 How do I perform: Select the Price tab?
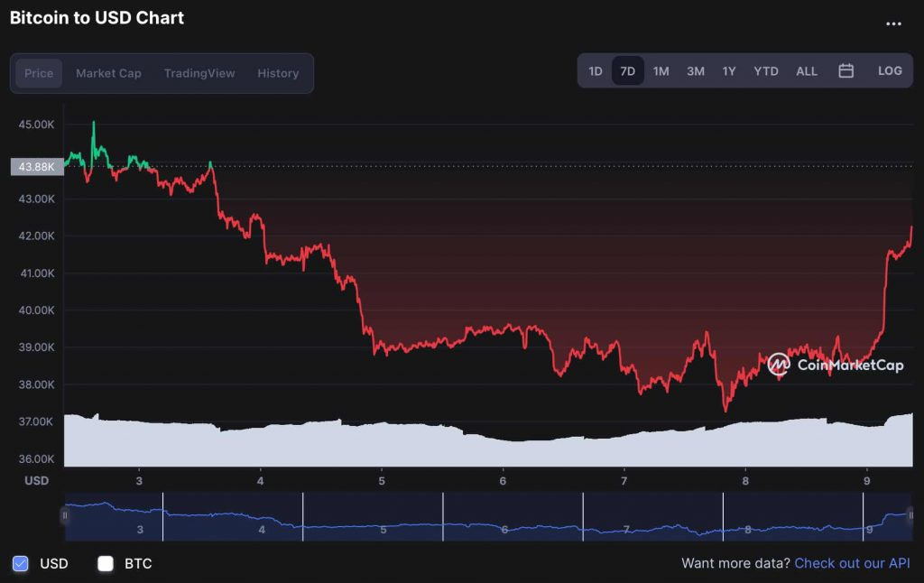(39, 73)
